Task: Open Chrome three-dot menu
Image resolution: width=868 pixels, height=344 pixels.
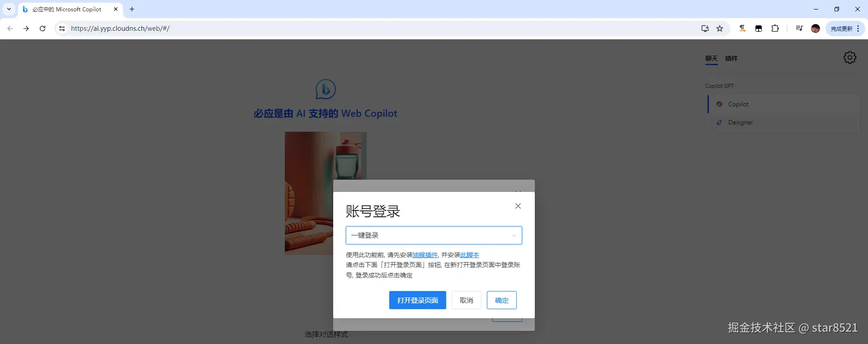Action: [858, 29]
